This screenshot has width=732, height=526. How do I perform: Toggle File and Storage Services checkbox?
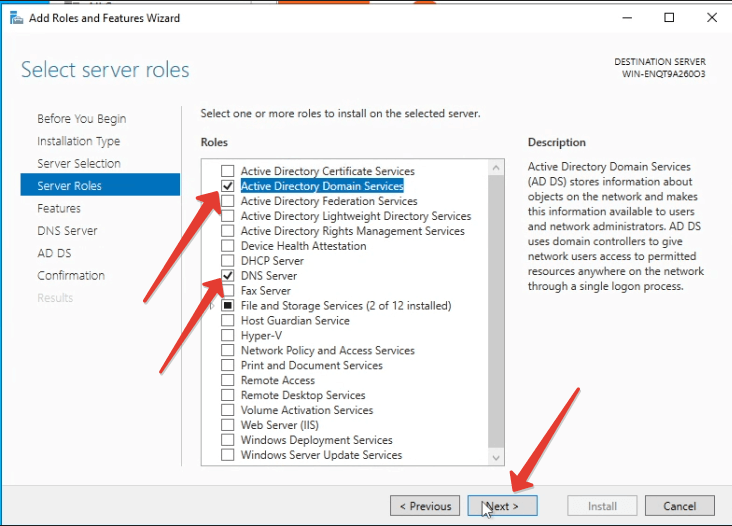(227, 305)
